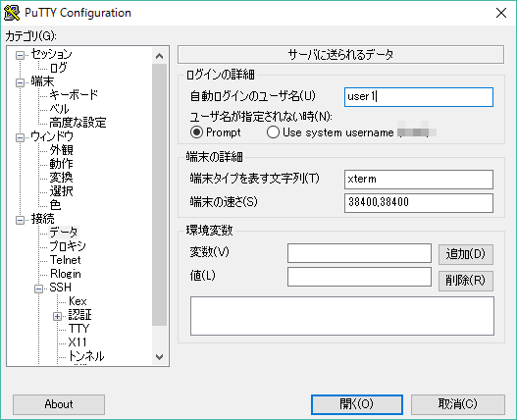Open the X11 category
The width and height of the screenshot is (517, 420).
tap(78, 342)
